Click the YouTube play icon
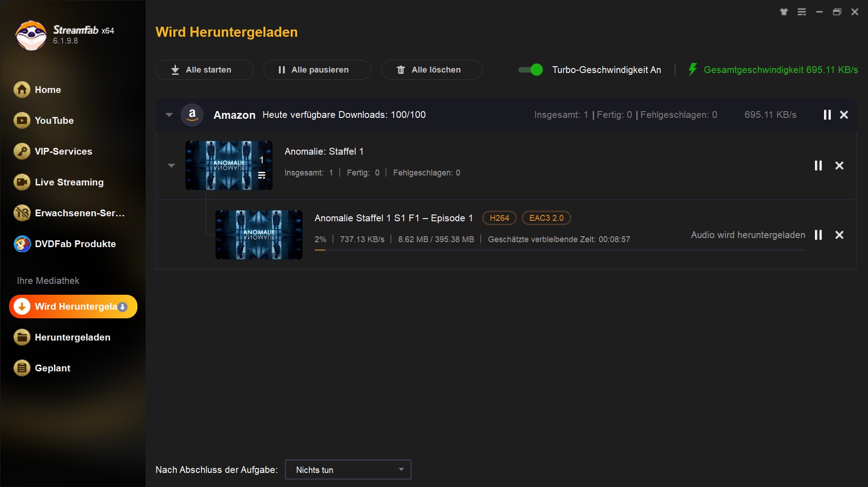The height and width of the screenshot is (487, 868). tap(22, 121)
